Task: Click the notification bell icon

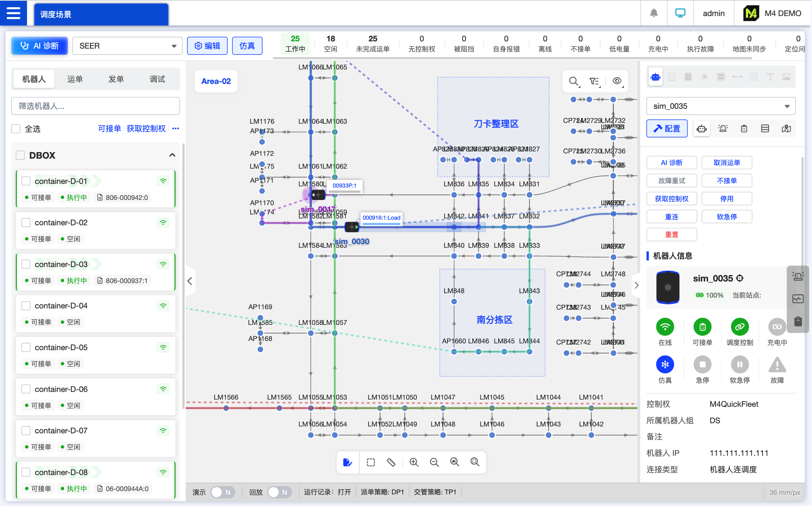Action: pyautogui.click(x=654, y=13)
